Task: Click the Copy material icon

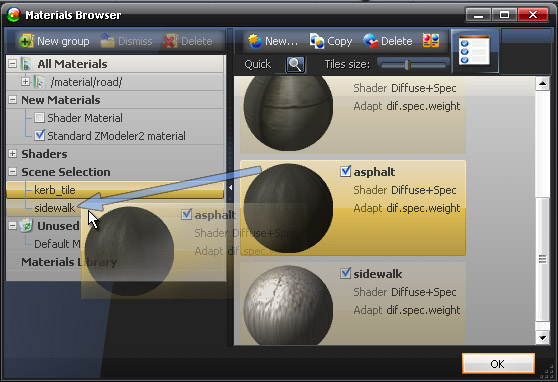Action: coord(317,41)
